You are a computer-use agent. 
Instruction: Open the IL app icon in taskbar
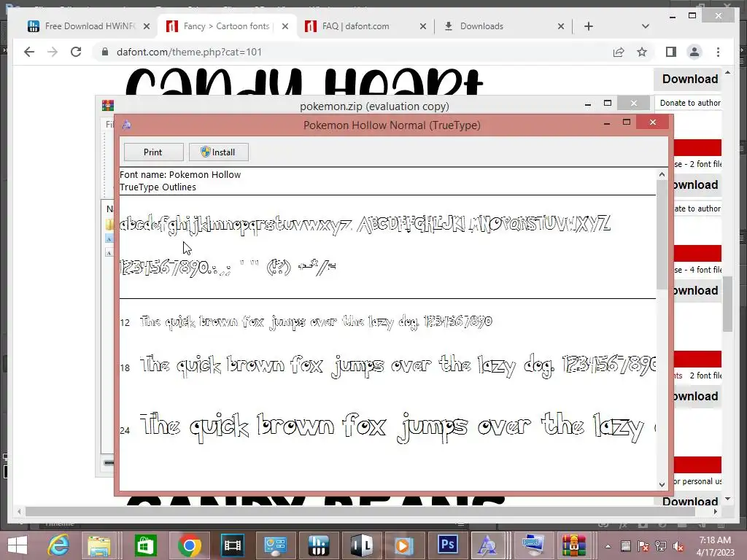point(361,545)
